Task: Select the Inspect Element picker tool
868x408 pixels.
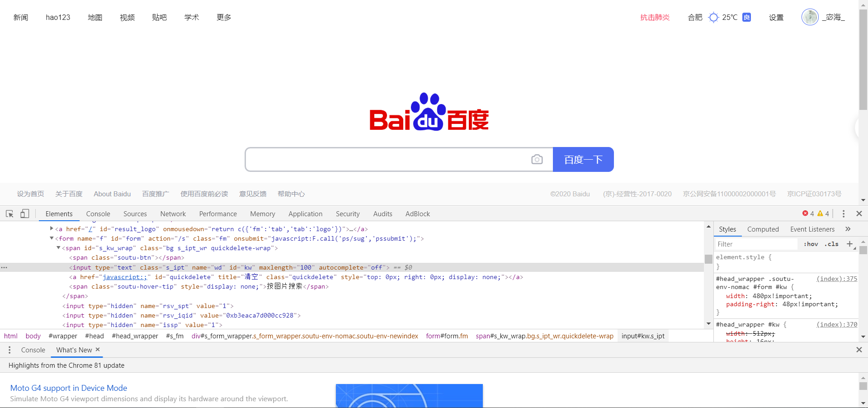Action: [x=9, y=213]
